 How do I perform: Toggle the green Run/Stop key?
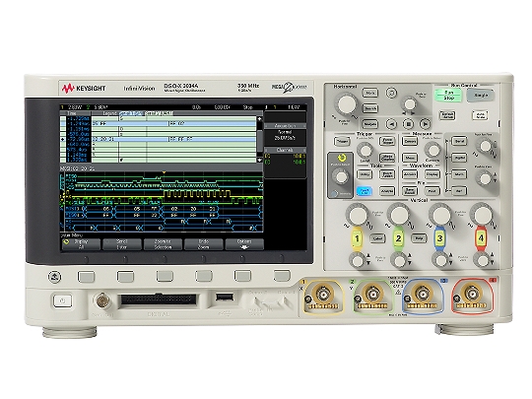coord(448,95)
